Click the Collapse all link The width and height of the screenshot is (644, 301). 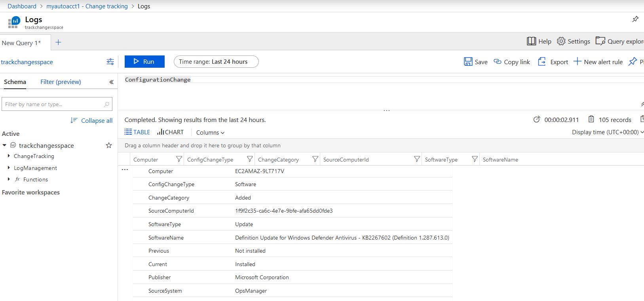pyautogui.click(x=92, y=120)
